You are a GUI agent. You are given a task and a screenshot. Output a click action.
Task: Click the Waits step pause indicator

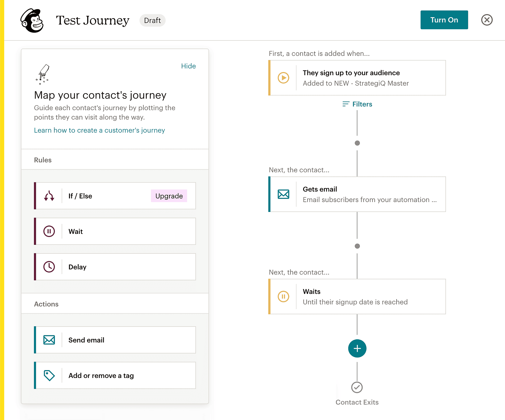coord(284,297)
